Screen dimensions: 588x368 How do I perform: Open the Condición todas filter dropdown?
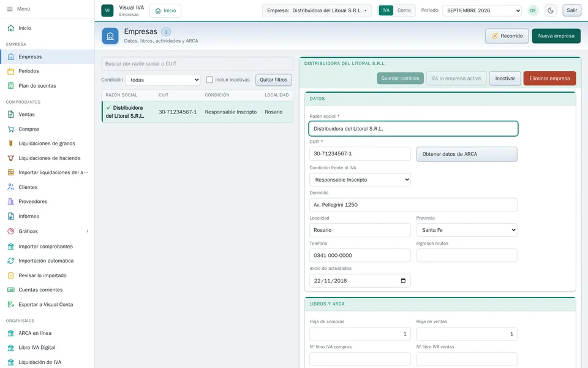(x=163, y=80)
